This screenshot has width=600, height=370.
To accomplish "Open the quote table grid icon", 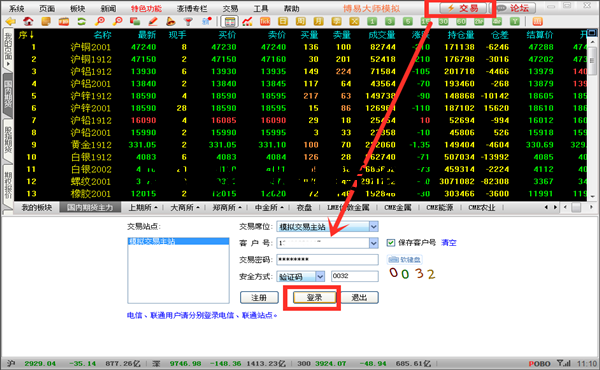I will (230, 21).
